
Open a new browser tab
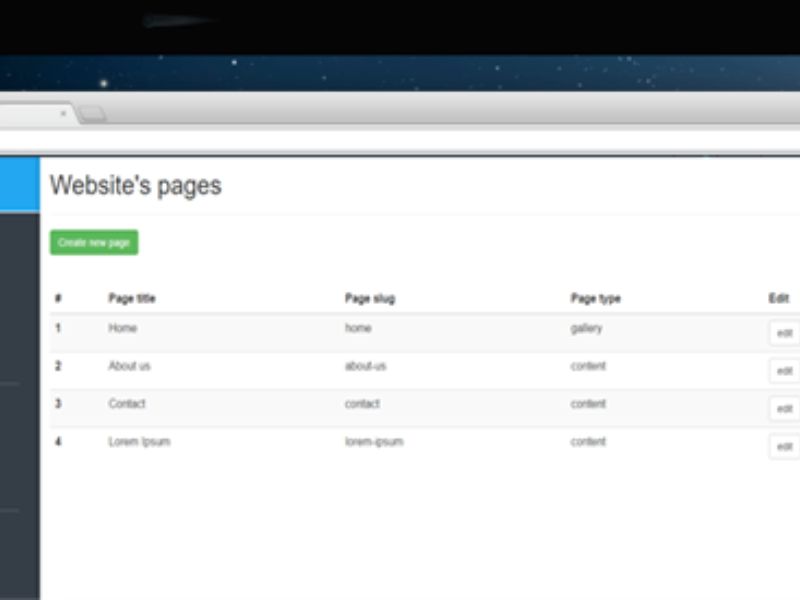[x=93, y=114]
